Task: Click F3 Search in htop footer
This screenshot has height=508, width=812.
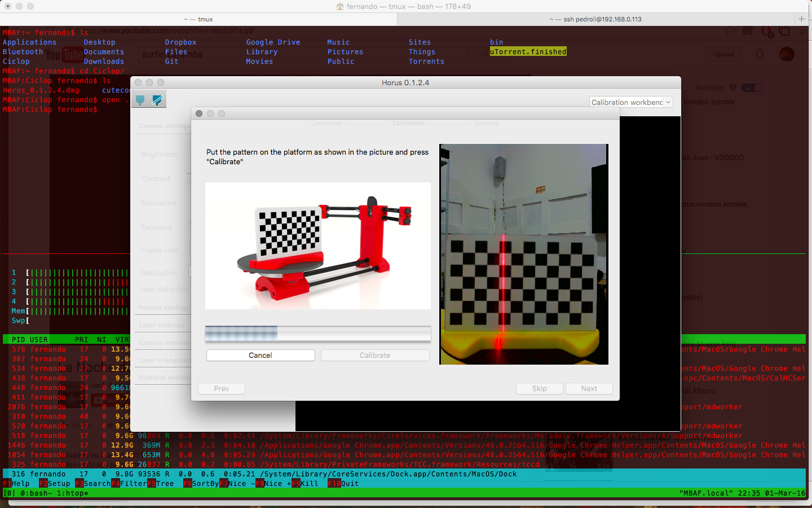Action: coord(93,484)
